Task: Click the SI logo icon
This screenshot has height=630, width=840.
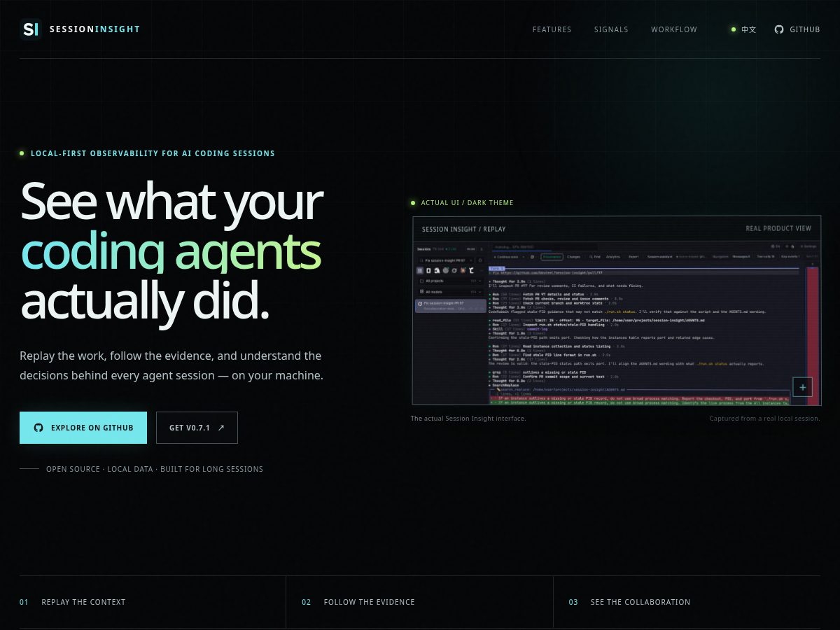Action: coord(30,29)
